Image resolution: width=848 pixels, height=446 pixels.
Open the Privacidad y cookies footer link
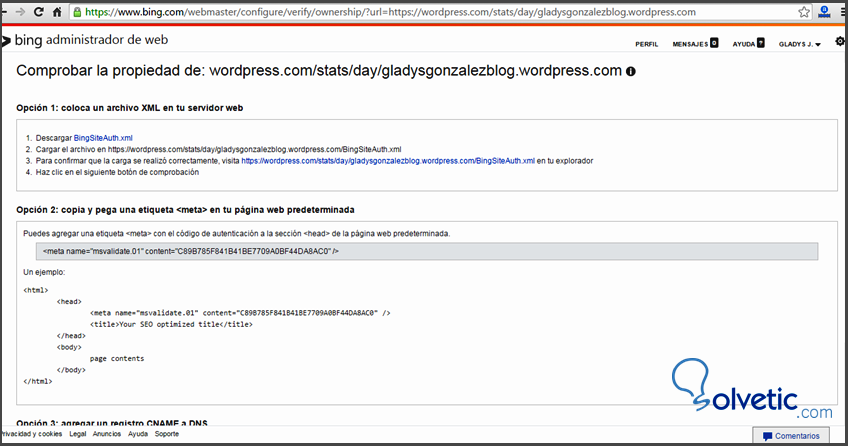pyautogui.click(x=31, y=434)
